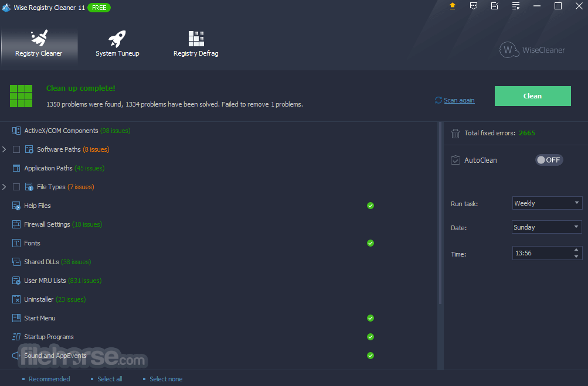
Task: Click the User MRU Lists icon
Action: click(16, 281)
